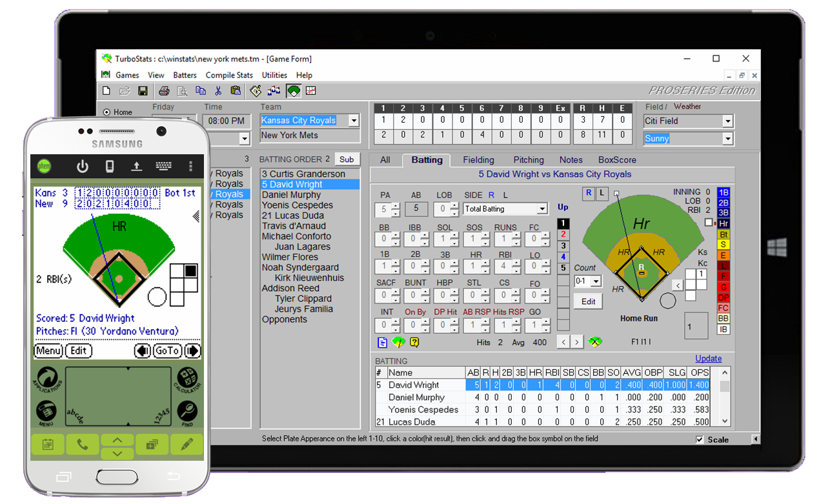
Task: Click the Edit button below Count
Action: [x=588, y=301]
